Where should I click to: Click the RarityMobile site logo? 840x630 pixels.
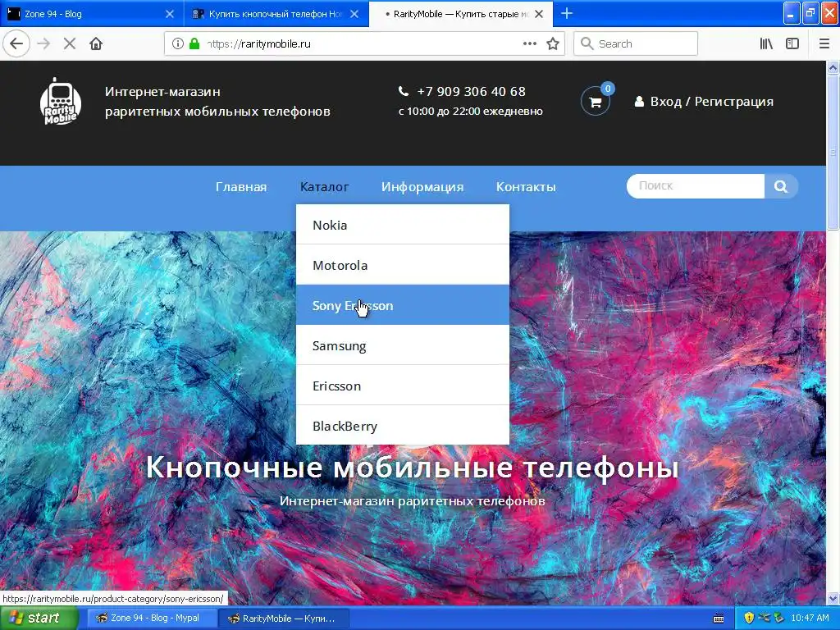click(x=61, y=102)
